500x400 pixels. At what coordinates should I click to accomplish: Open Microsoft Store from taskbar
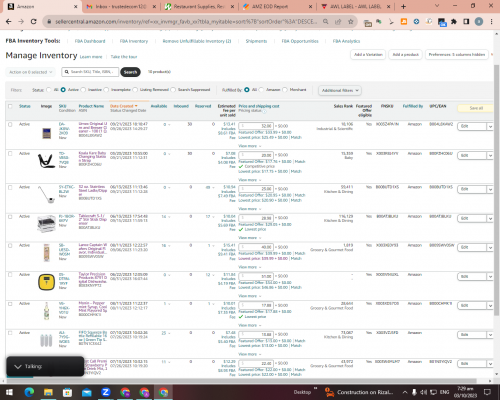(67, 392)
